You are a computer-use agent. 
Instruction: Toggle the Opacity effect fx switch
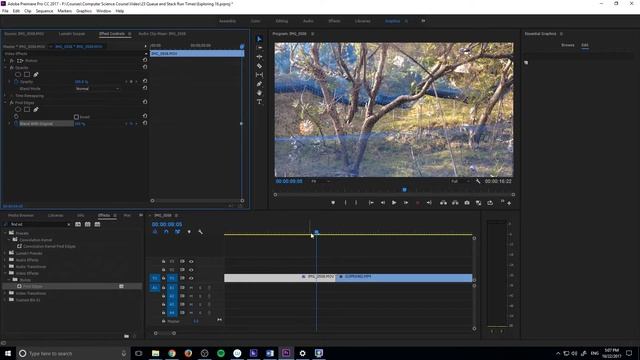pyautogui.click(x=12, y=67)
